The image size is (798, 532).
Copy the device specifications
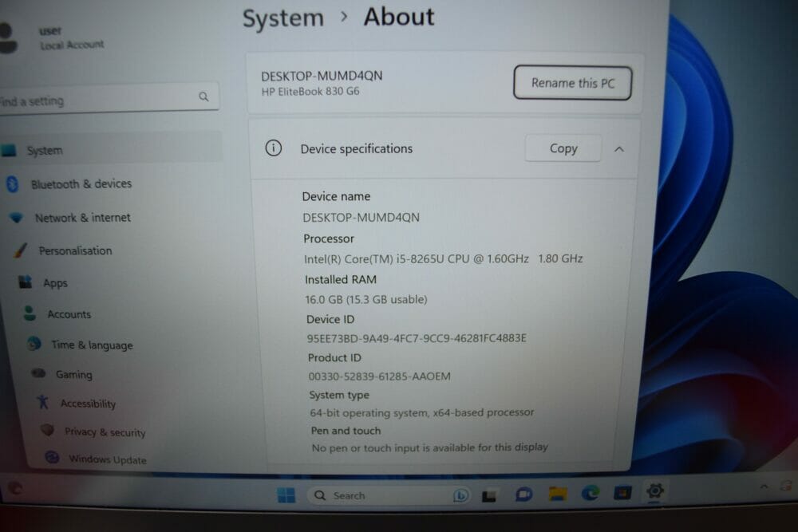pos(563,148)
